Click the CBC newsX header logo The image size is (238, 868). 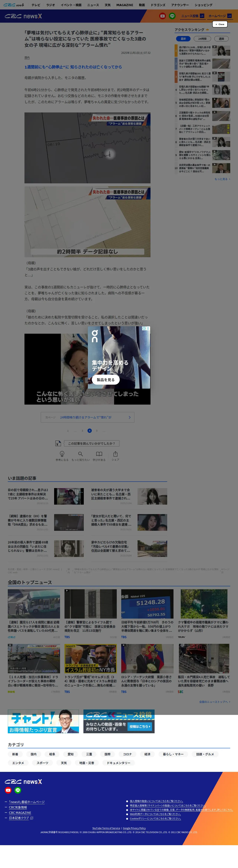pos(23,16)
